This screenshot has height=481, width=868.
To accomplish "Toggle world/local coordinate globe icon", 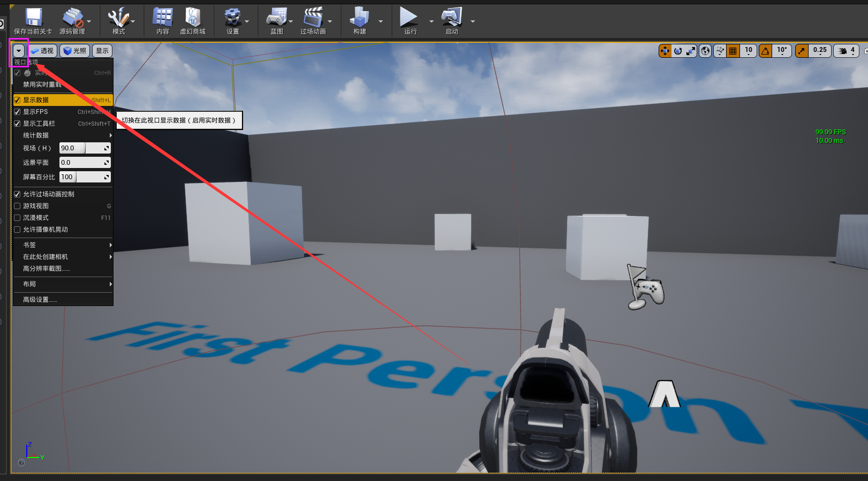I will [x=705, y=51].
